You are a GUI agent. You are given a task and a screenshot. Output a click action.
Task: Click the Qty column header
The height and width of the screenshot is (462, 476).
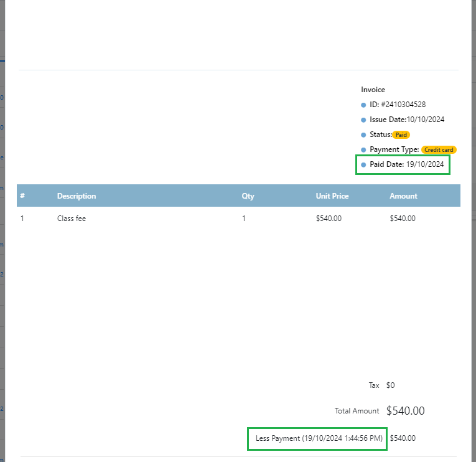tap(248, 196)
